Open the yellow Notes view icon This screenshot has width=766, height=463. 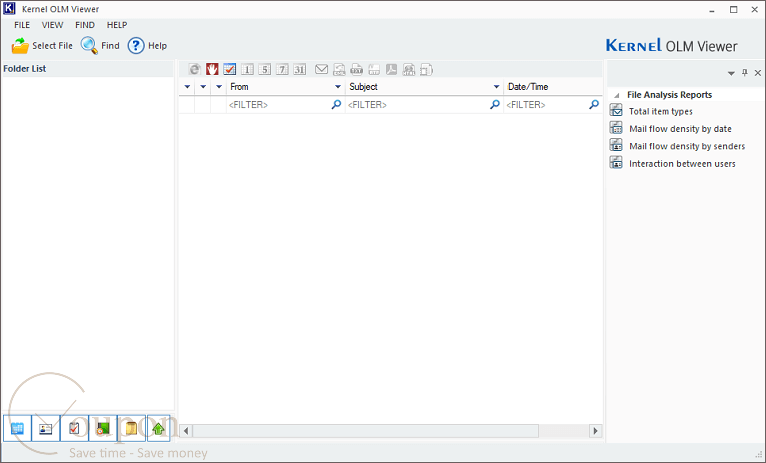click(131, 428)
